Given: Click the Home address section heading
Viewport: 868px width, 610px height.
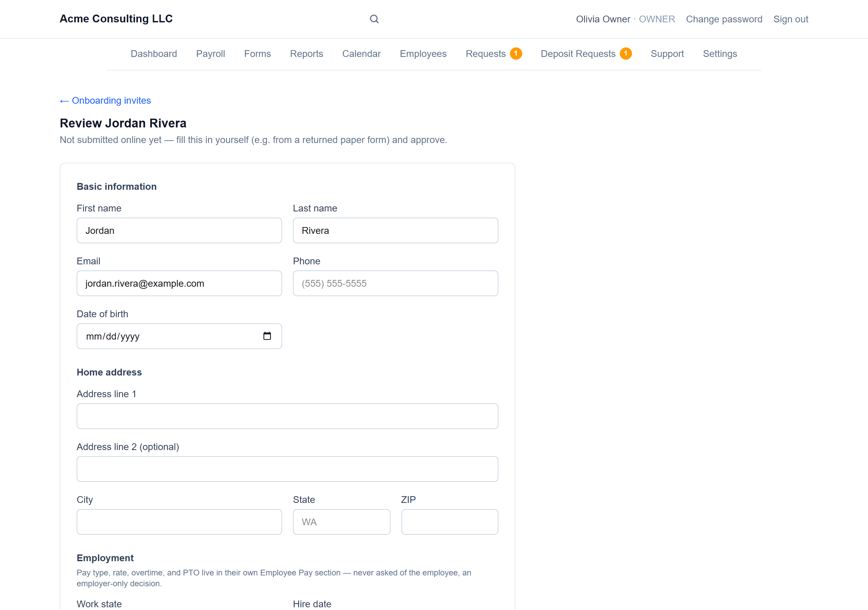Looking at the screenshot, I should click(109, 372).
